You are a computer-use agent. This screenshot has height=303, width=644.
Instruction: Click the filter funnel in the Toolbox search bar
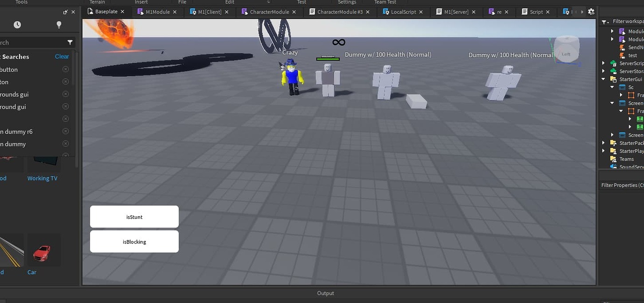tap(70, 42)
